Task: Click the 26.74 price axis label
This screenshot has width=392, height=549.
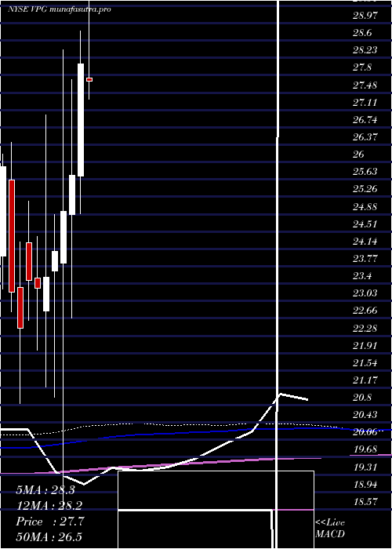Action: (365, 120)
